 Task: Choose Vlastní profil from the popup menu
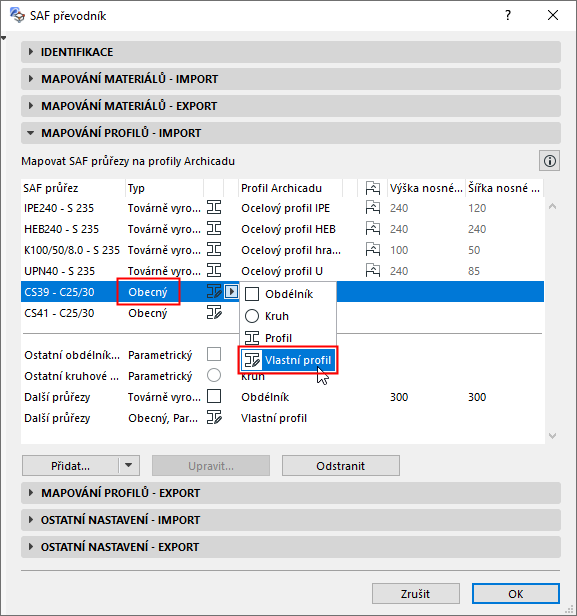pyautogui.click(x=288, y=360)
